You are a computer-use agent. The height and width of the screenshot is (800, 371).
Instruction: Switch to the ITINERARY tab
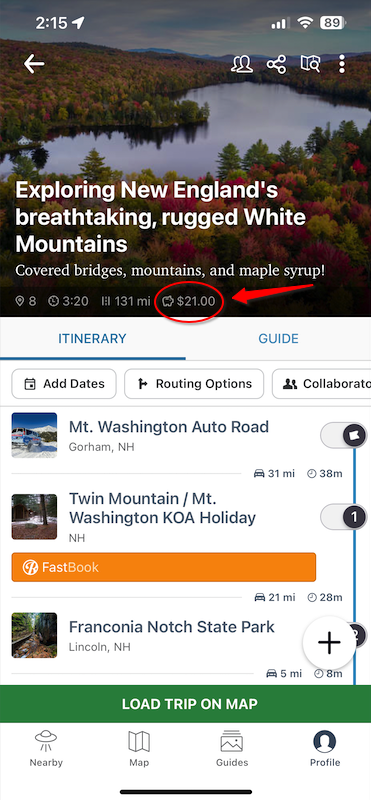92,339
